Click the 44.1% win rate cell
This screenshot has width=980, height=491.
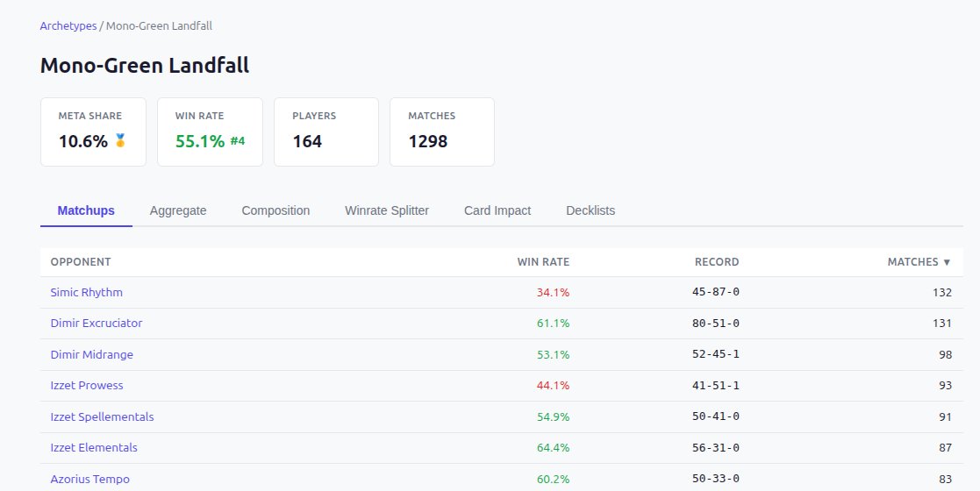[553, 386]
